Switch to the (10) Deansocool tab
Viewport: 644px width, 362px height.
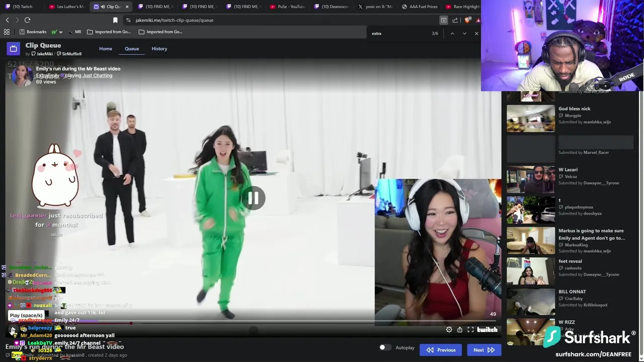pyautogui.click(x=332, y=7)
